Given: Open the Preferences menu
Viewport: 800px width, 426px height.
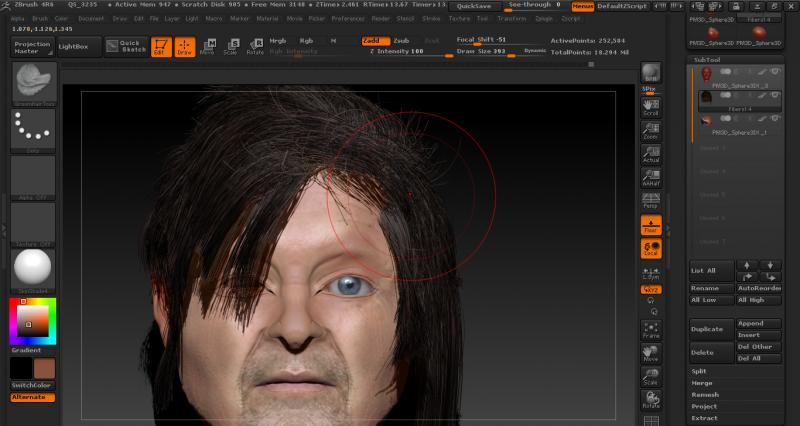Looking at the screenshot, I should 348,18.
